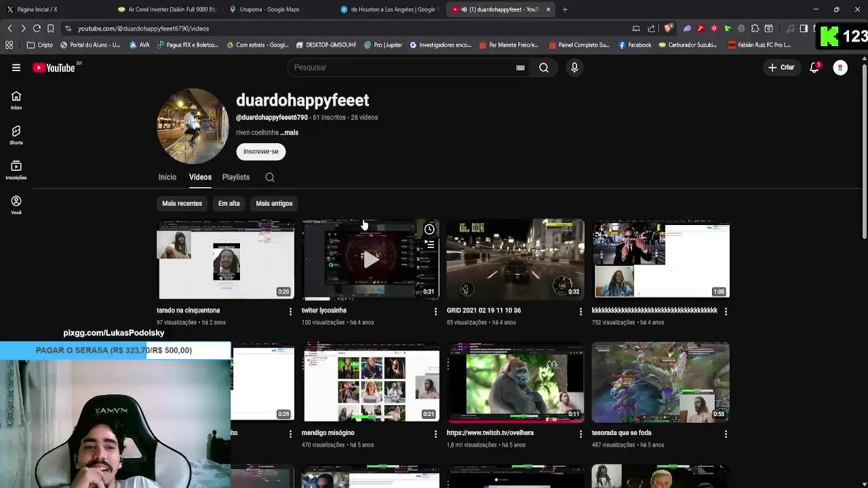The width and height of the screenshot is (868, 488).
Task: Add 'twiter lycosinha' to Watch Later
Action: [429, 230]
